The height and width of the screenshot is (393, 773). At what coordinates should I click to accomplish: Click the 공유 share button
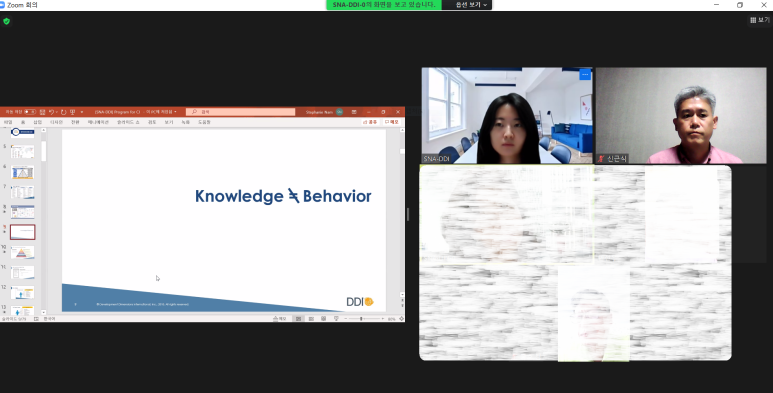coord(370,122)
